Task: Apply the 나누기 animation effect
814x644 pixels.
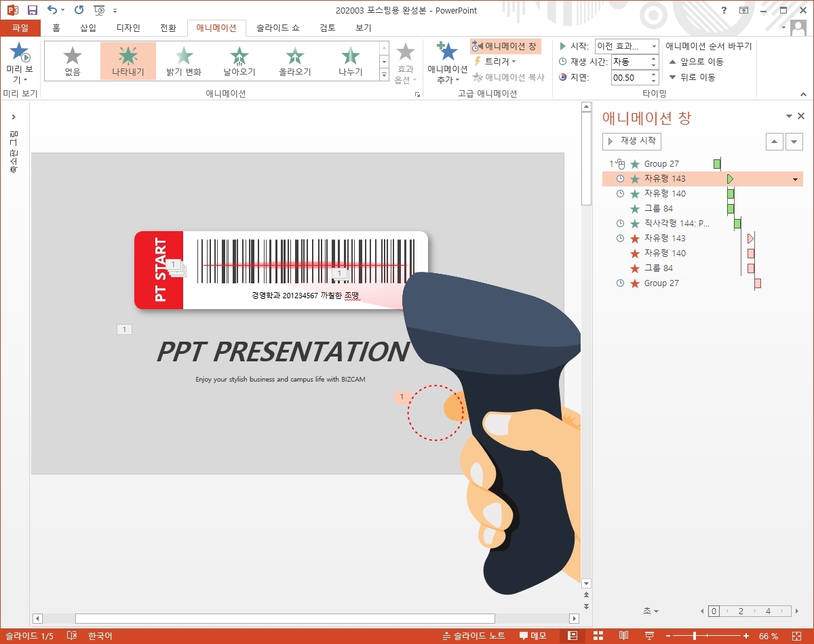Action: tap(351, 61)
